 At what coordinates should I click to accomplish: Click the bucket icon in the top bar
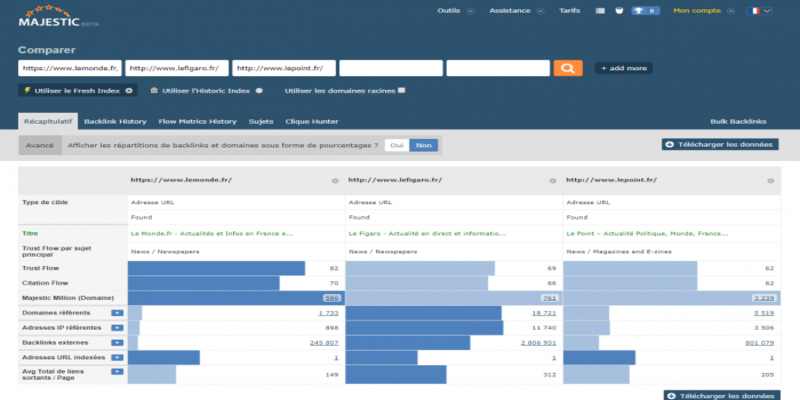[619, 11]
